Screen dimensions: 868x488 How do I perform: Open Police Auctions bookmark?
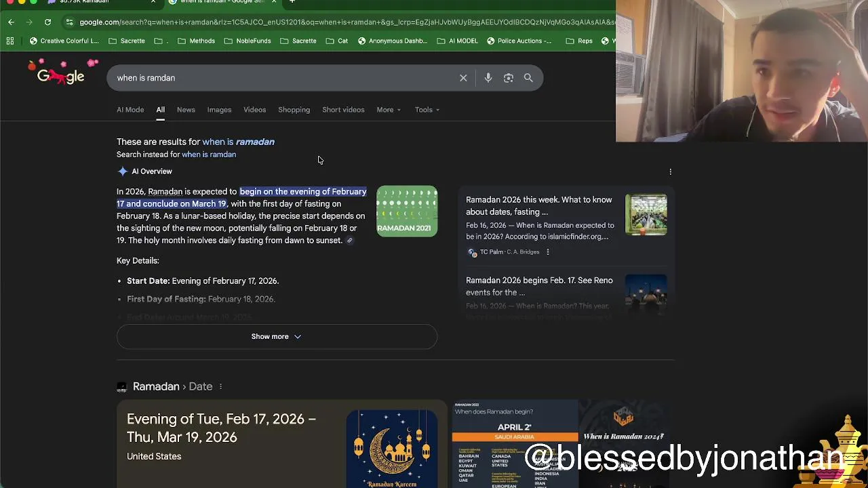(519, 41)
